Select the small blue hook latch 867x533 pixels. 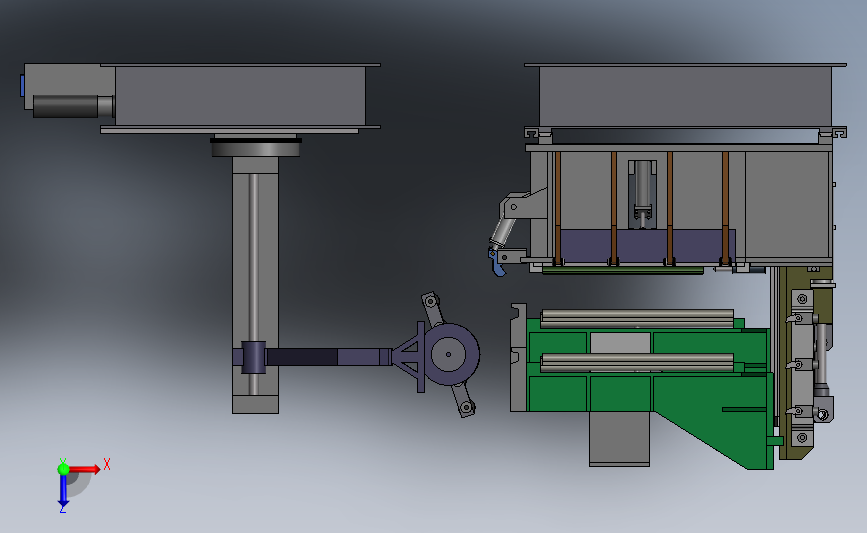pyautogui.click(x=496, y=262)
